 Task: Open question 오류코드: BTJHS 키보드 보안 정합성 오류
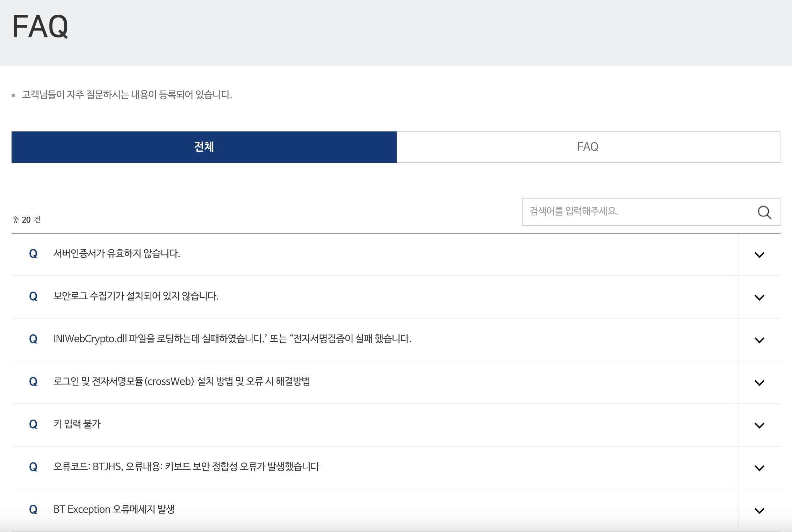(x=186, y=467)
